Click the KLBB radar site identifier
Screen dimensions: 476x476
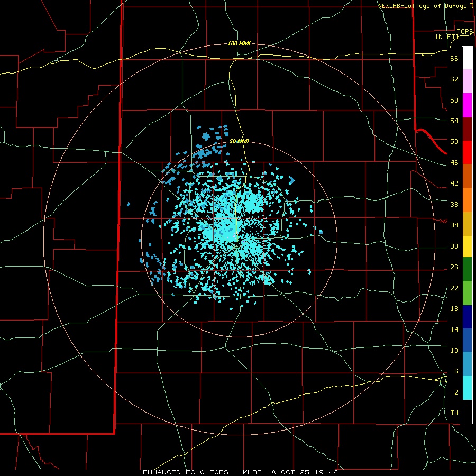(x=253, y=472)
